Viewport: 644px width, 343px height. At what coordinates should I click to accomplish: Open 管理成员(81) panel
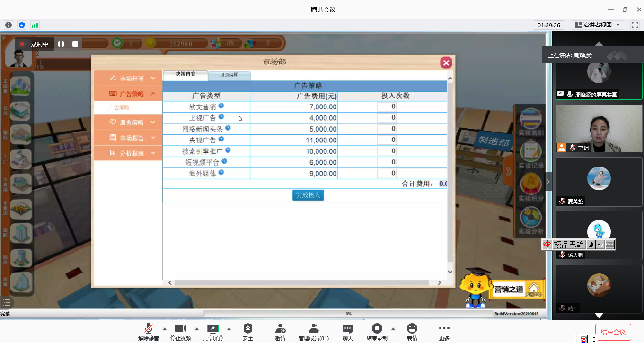pyautogui.click(x=313, y=332)
